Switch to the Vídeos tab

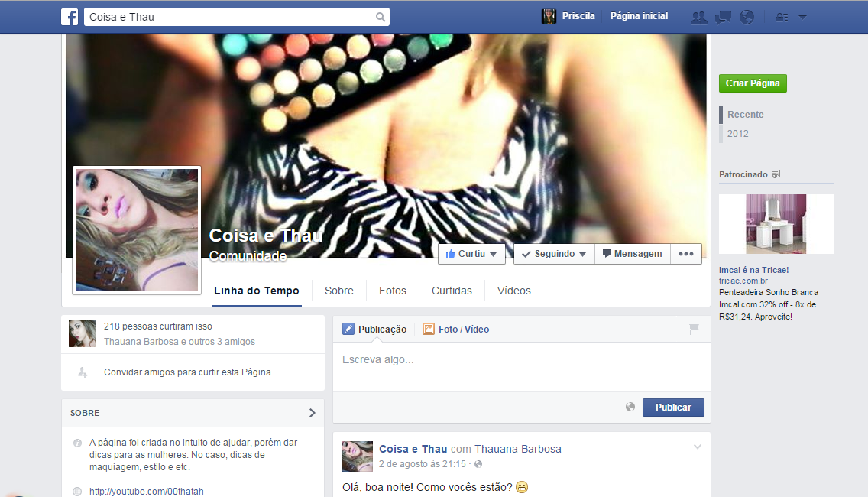pyautogui.click(x=513, y=291)
